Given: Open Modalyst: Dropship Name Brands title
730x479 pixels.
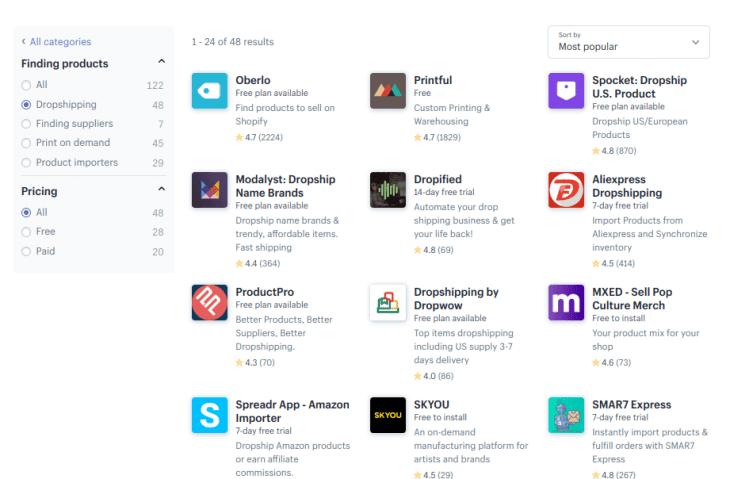Looking at the screenshot, I should pos(285,186).
